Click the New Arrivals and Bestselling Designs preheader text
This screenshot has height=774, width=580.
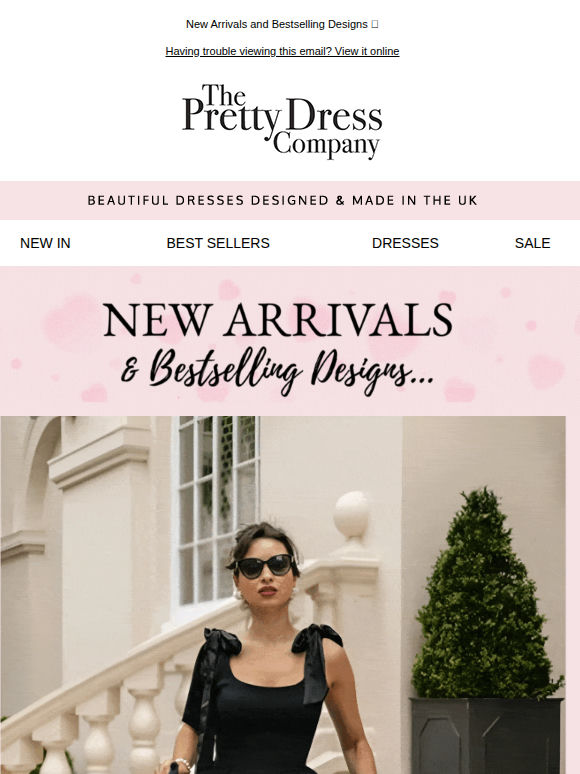pos(276,24)
